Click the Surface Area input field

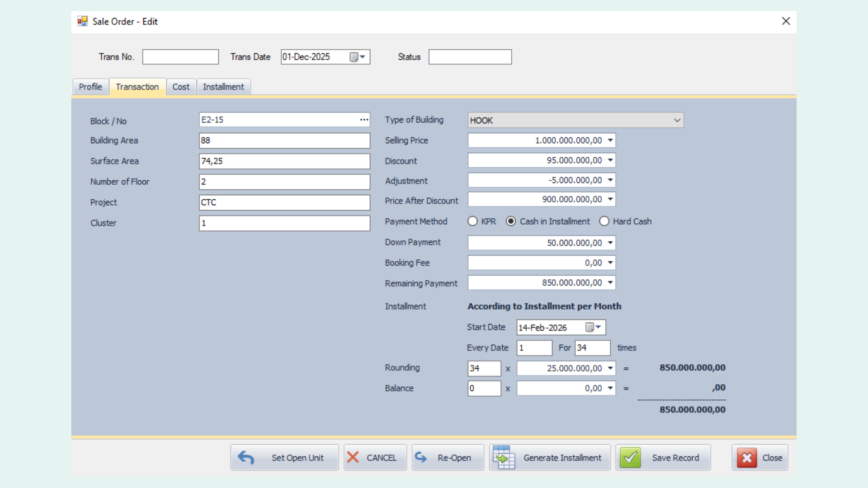[x=284, y=161]
